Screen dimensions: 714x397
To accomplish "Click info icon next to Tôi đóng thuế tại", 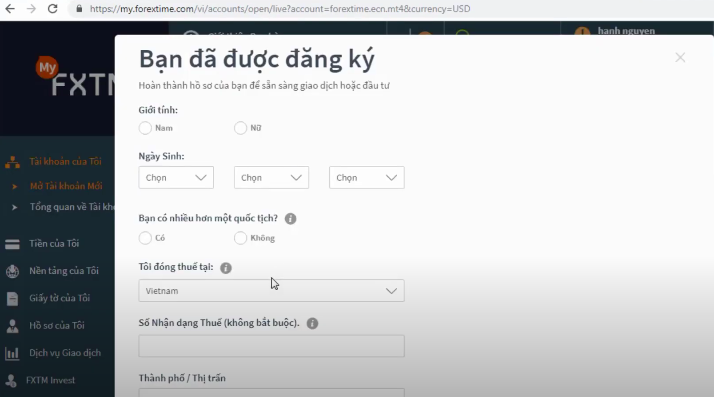I will (x=226, y=268).
